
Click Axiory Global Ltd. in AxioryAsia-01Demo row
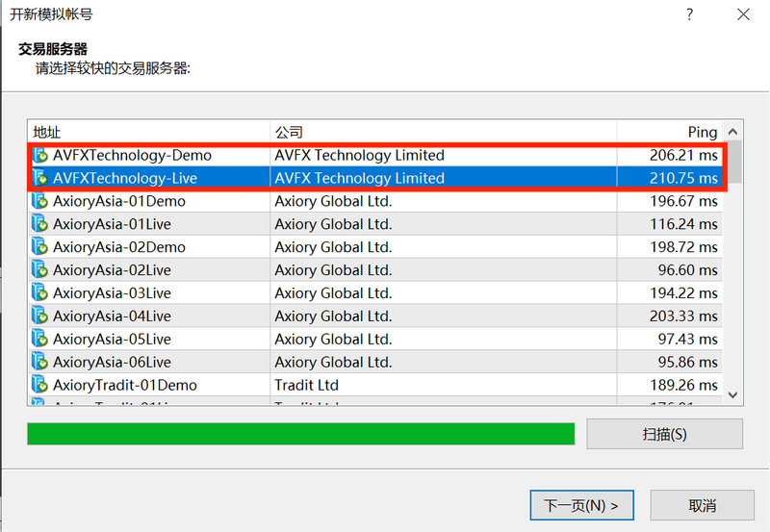333,201
